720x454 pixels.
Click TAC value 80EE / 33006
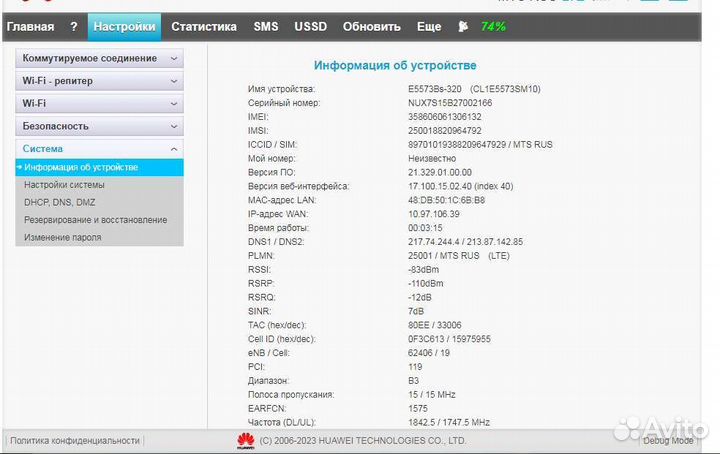[x=434, y=325]
